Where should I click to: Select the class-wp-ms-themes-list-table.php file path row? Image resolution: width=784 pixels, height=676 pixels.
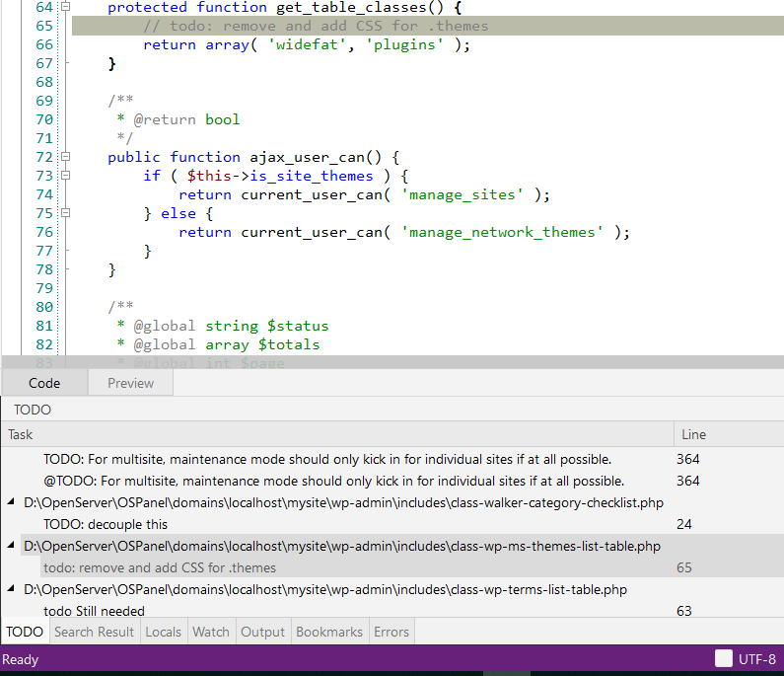click(342, 546)
